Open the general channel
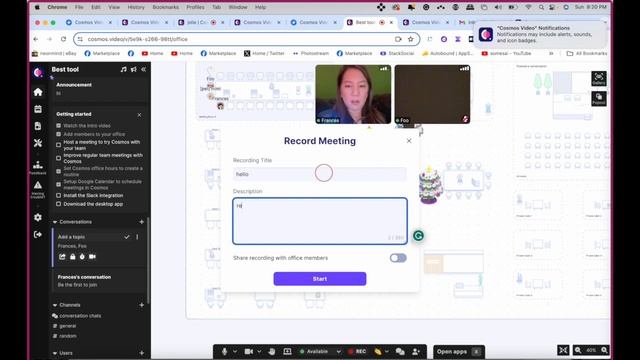This screenshot has width=640, height=360. click(x=67, y=326)
